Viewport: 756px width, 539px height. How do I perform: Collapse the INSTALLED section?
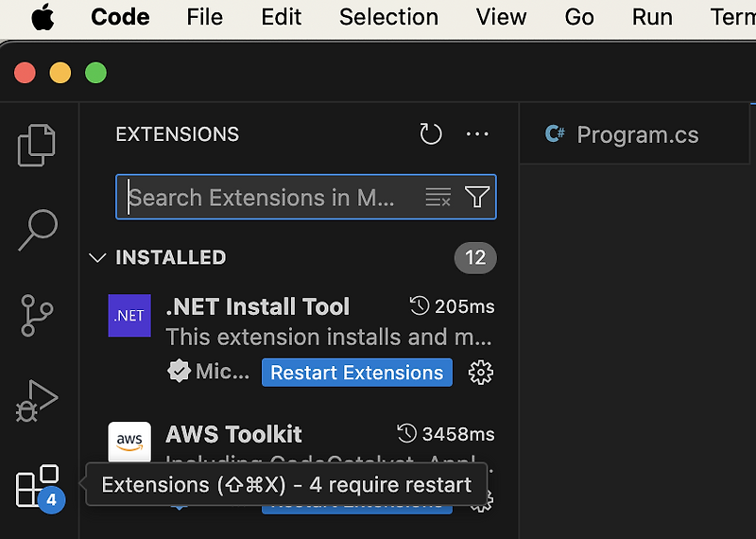pos(97,257)
